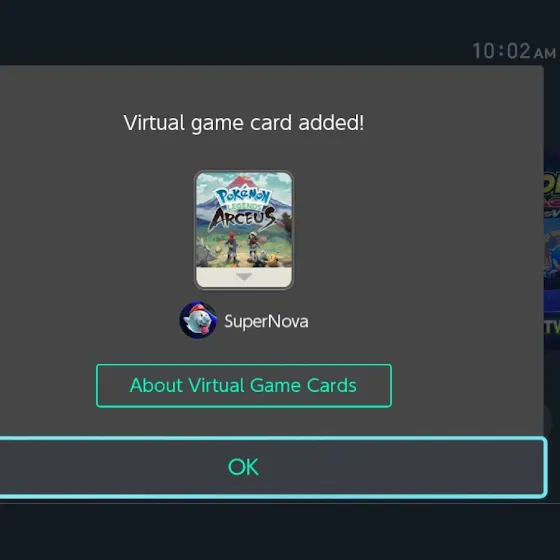Select the SuperNova username label

click(x=266, y=321)
